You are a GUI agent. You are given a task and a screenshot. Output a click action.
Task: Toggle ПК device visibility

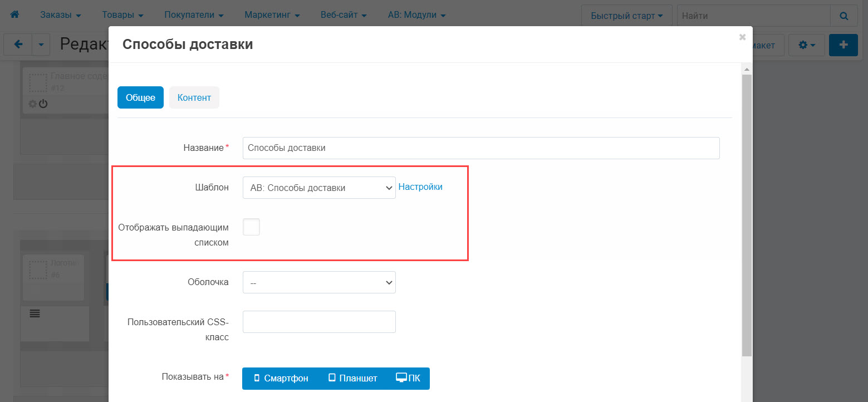[x=408, y=378]
